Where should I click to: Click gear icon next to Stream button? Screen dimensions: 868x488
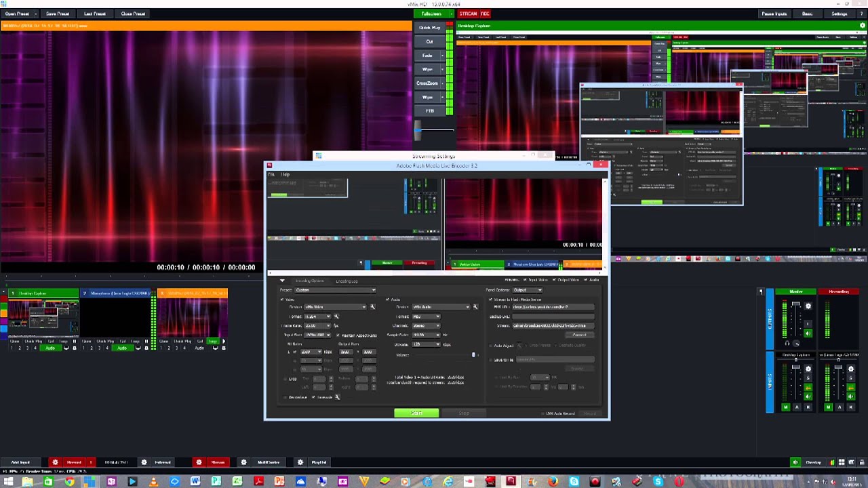pos(199,462)
